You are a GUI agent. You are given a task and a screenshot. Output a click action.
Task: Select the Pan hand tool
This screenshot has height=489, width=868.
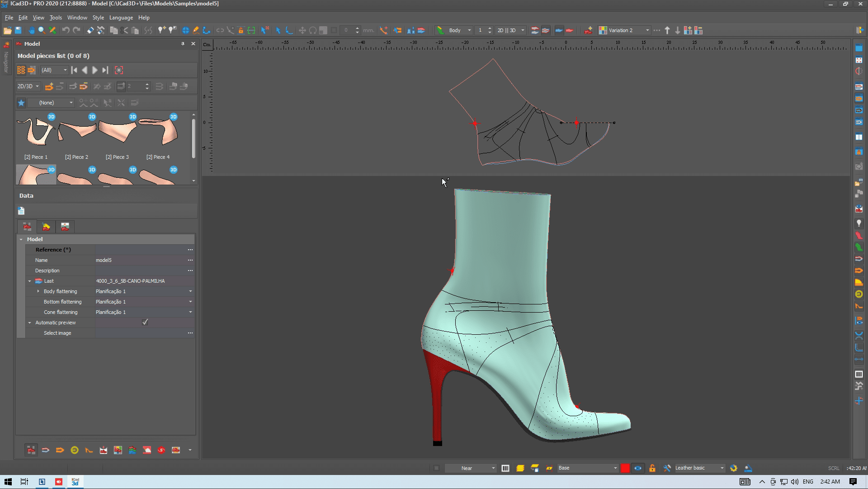pyautogui.click(x=32, y=30)
